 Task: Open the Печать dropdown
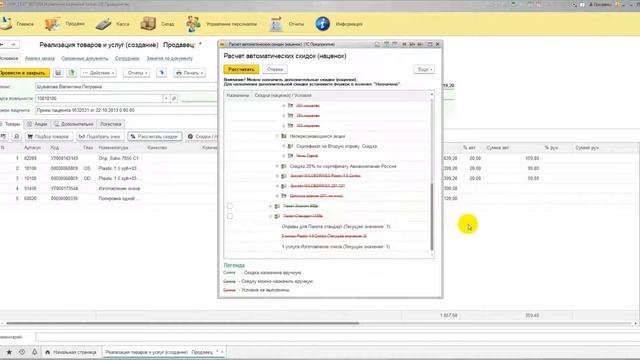click(x=189, y=73)
